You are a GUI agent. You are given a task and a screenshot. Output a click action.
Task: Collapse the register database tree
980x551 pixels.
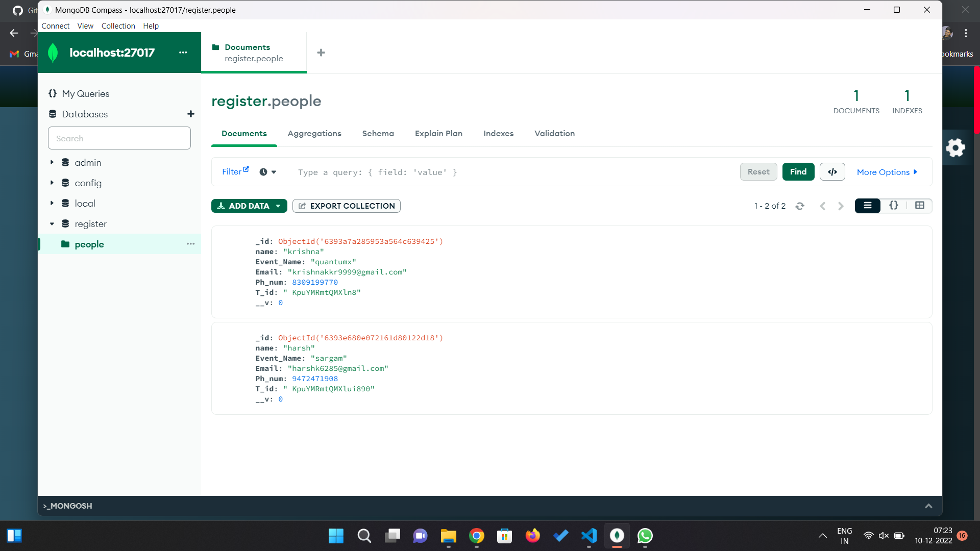(52, 223)
